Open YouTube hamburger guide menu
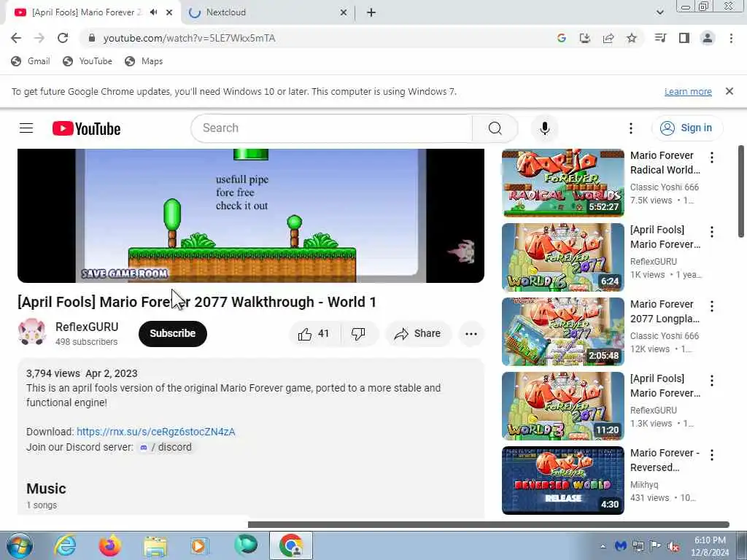Image resolution: width=747 pixels, height=560 pixels. pyautogui.click(x=26, y=128)
